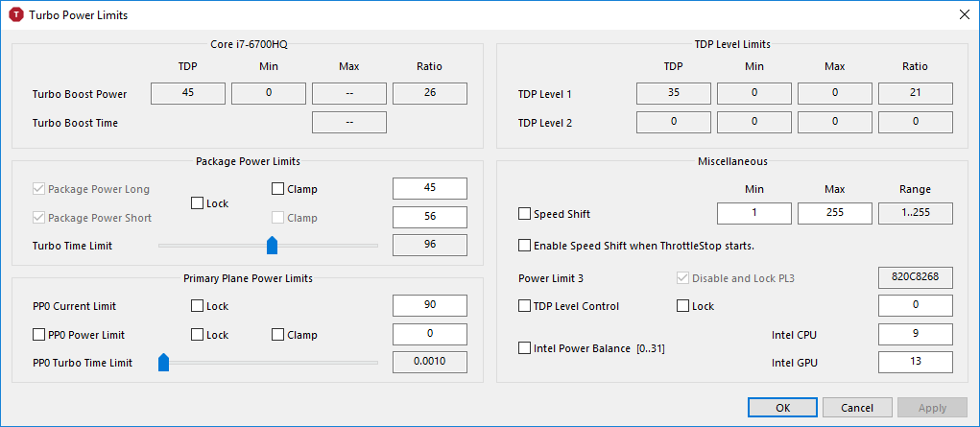Screen dimensions: 980x427
Task: Click TDP Level 2 TDP value box
Action: (x=674, y=123)
